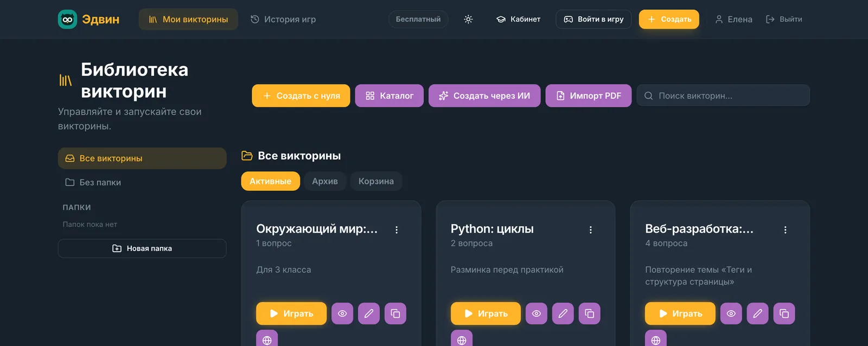Click Играть on Python: циклы card
The image size is (868, 346).
[486, 313]
